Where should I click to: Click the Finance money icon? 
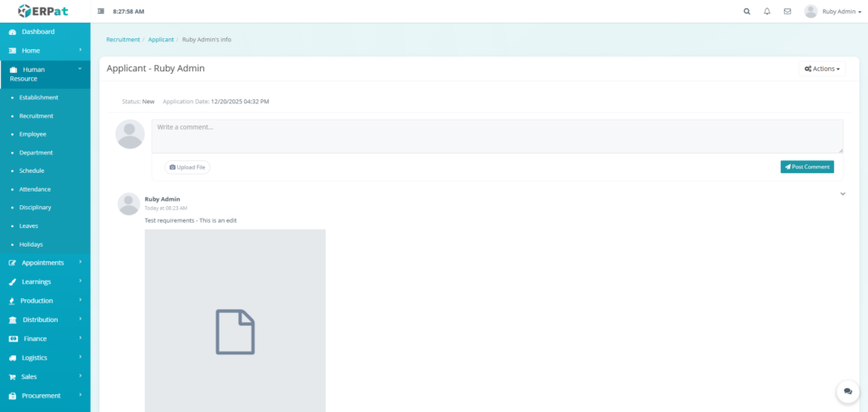14,339
